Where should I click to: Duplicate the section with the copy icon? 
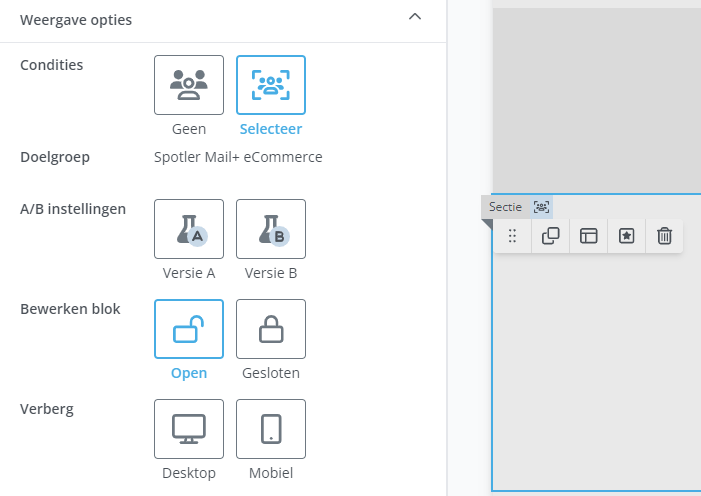[550, 236]
